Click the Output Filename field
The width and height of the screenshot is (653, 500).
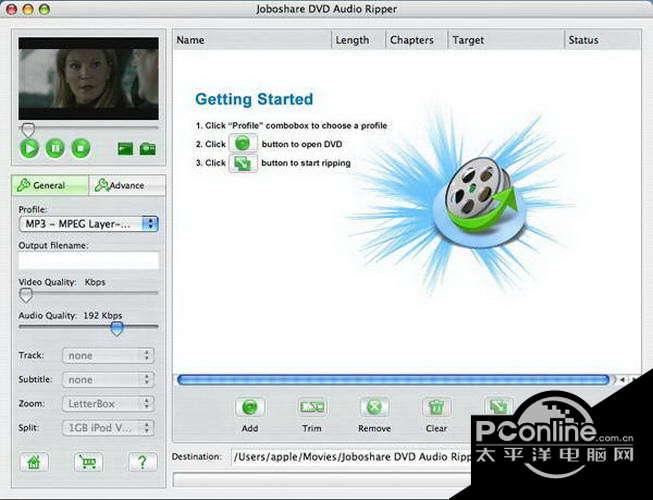pos(89,261)
